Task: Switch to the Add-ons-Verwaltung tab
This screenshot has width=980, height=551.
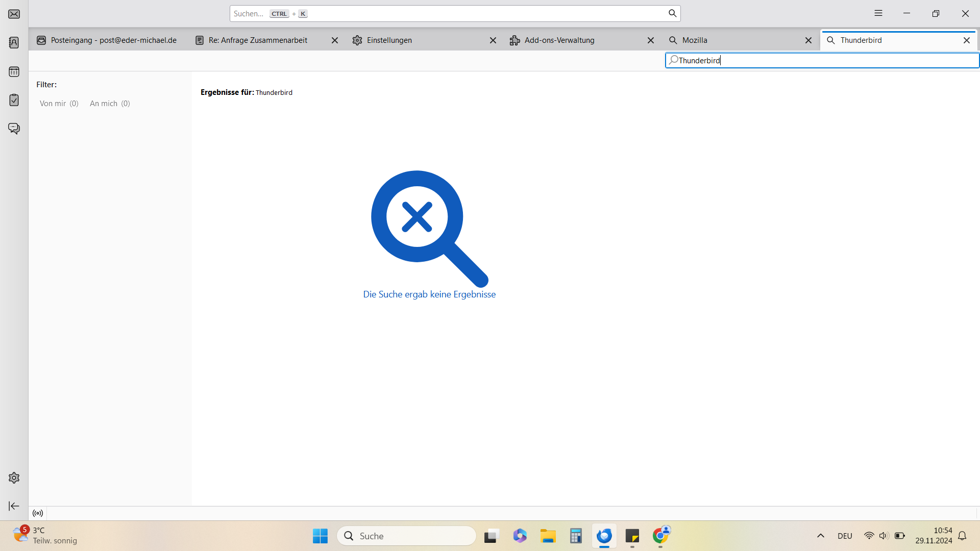Action: click(559, 40)
